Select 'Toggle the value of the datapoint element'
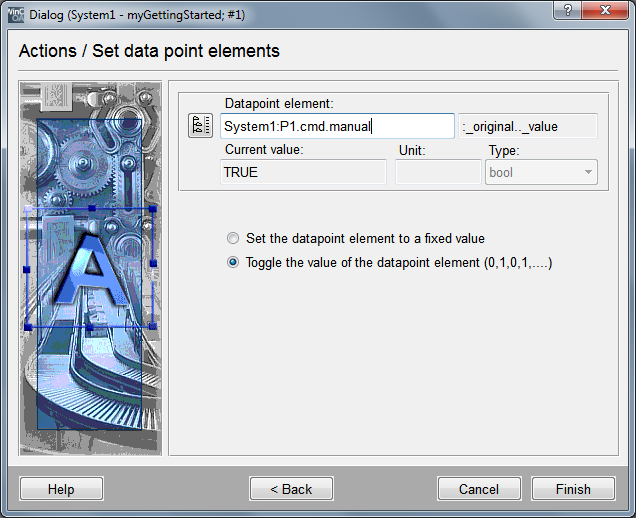 (x=233, y=263)
